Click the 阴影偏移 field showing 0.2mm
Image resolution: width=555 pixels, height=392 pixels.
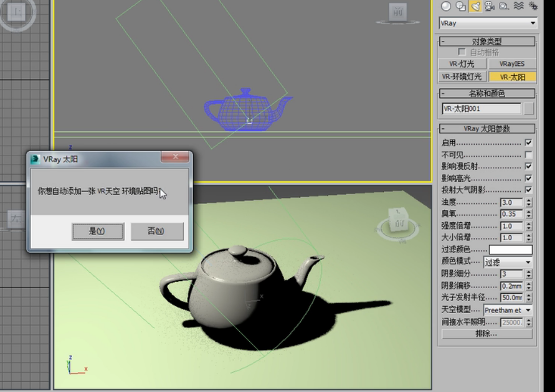tap(511, 286)
